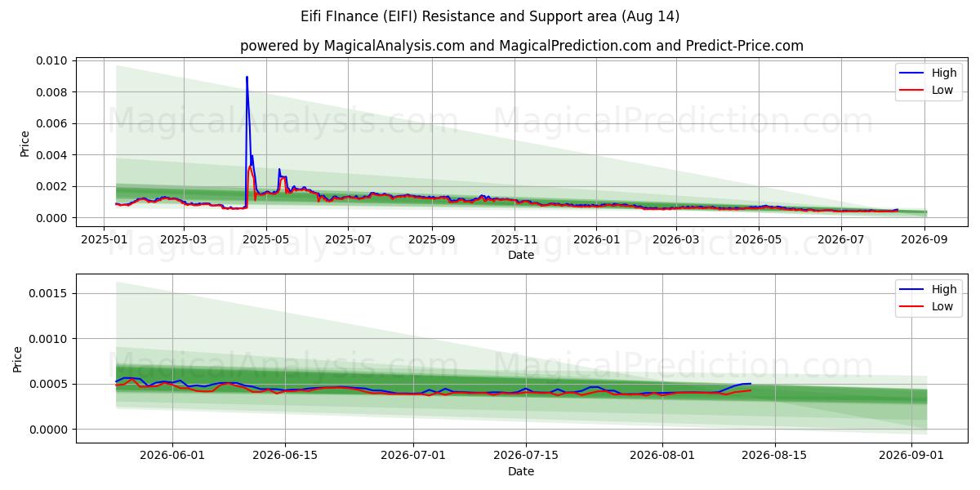Click the 2026-03 x-axis label
Image resolution: width=980 pixels, height=490 pixels.
676,239
